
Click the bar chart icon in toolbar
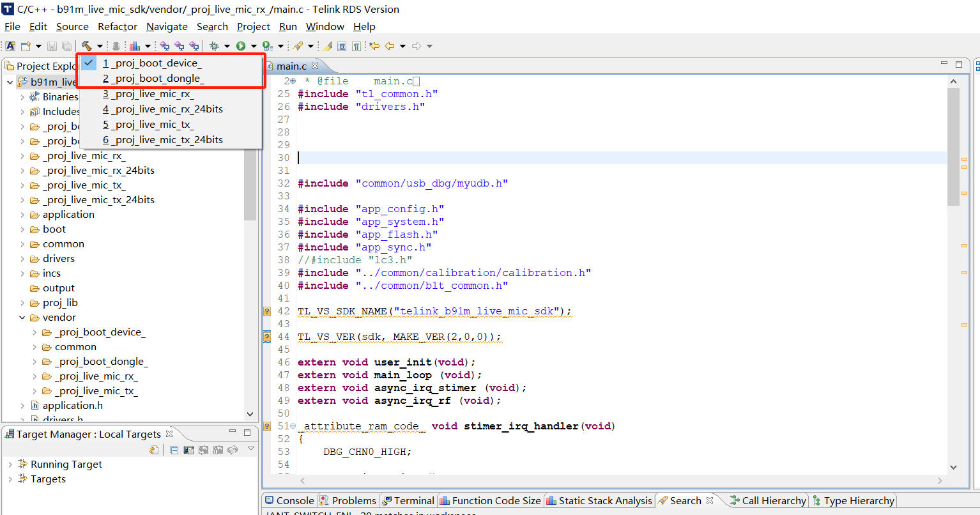point(135,46)
